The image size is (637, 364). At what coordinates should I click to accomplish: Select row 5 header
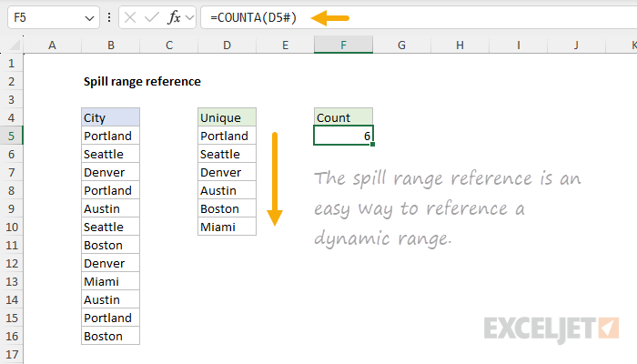[x=11, y=136]
